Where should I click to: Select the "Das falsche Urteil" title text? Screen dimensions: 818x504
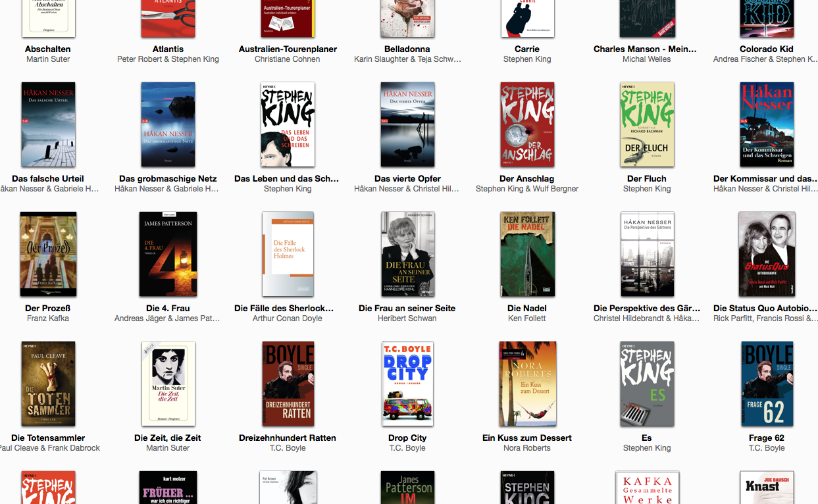pos(48,178)
